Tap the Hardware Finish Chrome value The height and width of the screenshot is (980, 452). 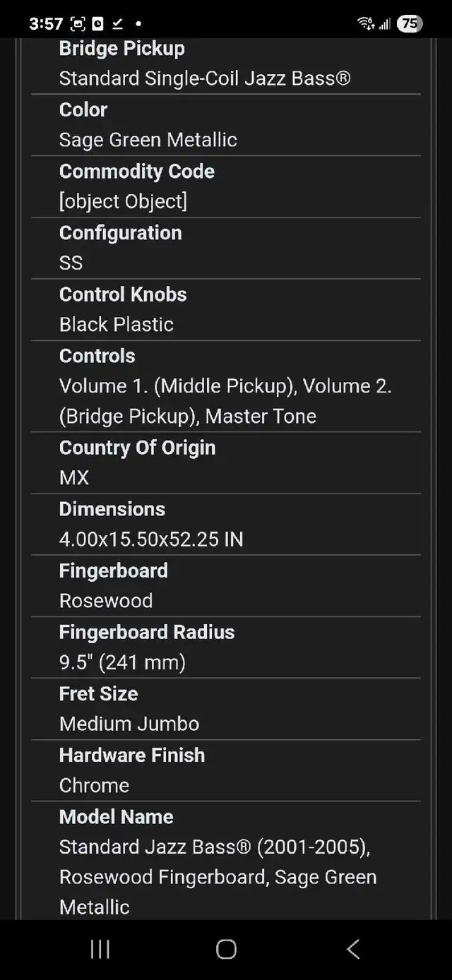(94, 785)
